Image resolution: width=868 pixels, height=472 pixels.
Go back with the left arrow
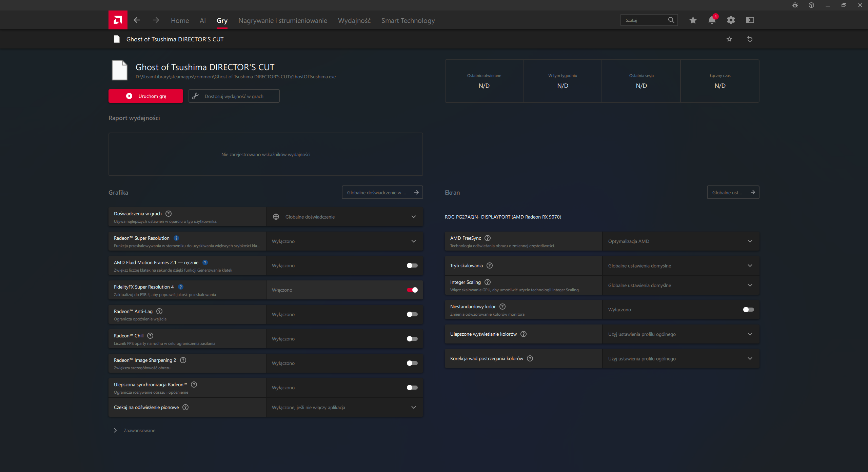point(137,20)
